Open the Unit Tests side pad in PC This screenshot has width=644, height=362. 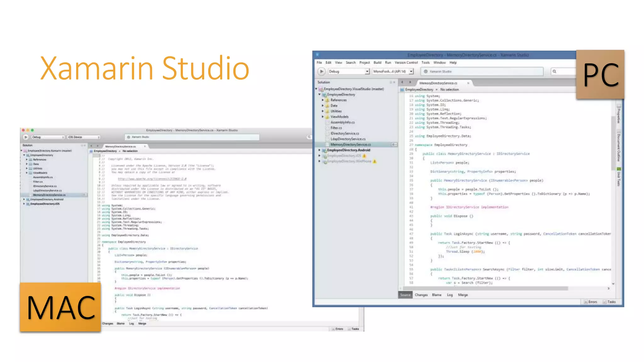pyautogui.click(x=619, y=177)
